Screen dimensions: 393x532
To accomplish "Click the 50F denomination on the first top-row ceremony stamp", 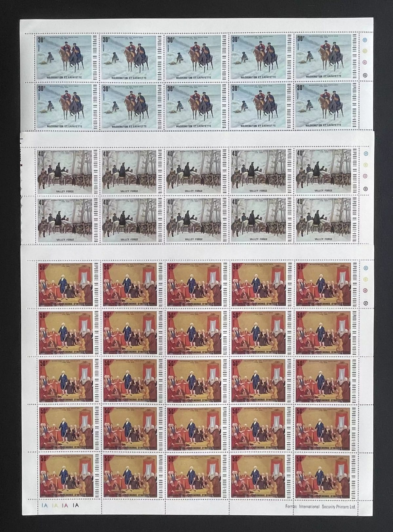I will (x=43, y=267).
